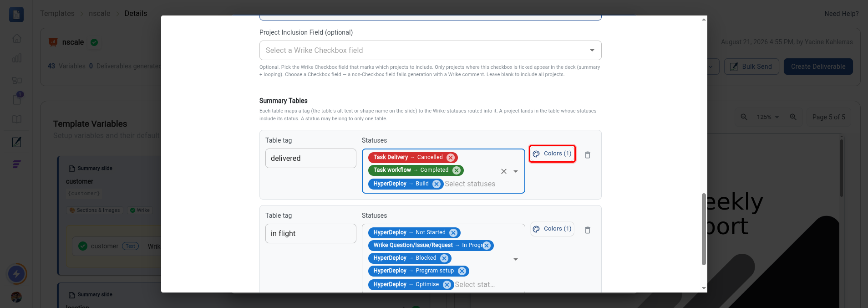Image resolution: width=868 pixels, height=308 pixels.
Task: Open the Colors (1) button for delivered table
Action: [x=552, y=154]
